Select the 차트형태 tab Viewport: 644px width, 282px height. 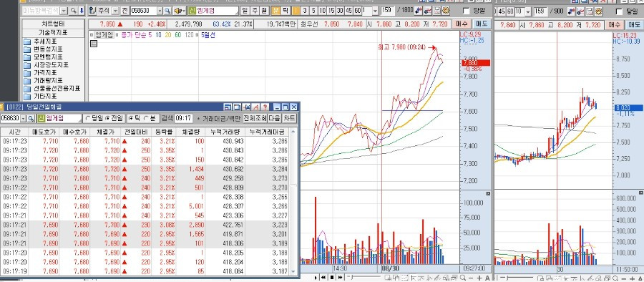click(54, 24)
